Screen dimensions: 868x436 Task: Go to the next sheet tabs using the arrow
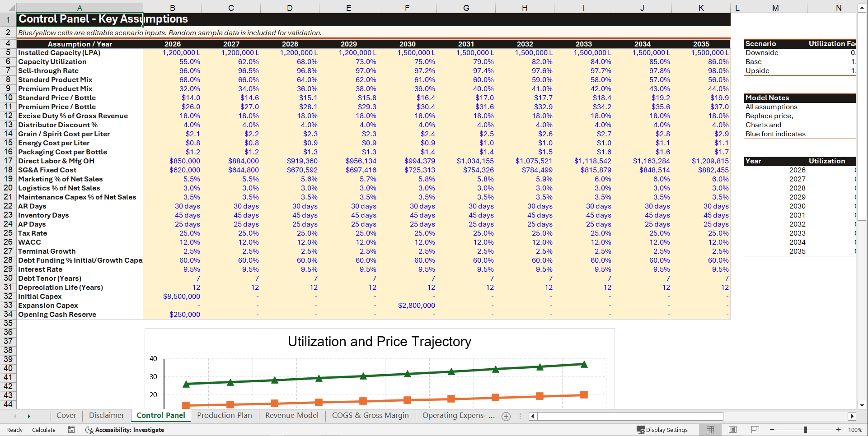point(29,416)
